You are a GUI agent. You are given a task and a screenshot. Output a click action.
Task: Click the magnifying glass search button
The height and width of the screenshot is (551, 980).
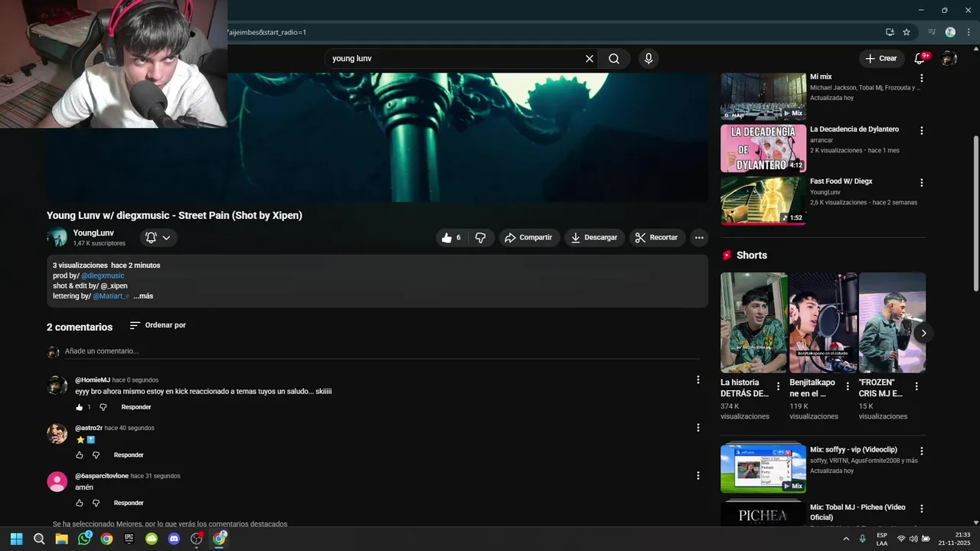614,59
